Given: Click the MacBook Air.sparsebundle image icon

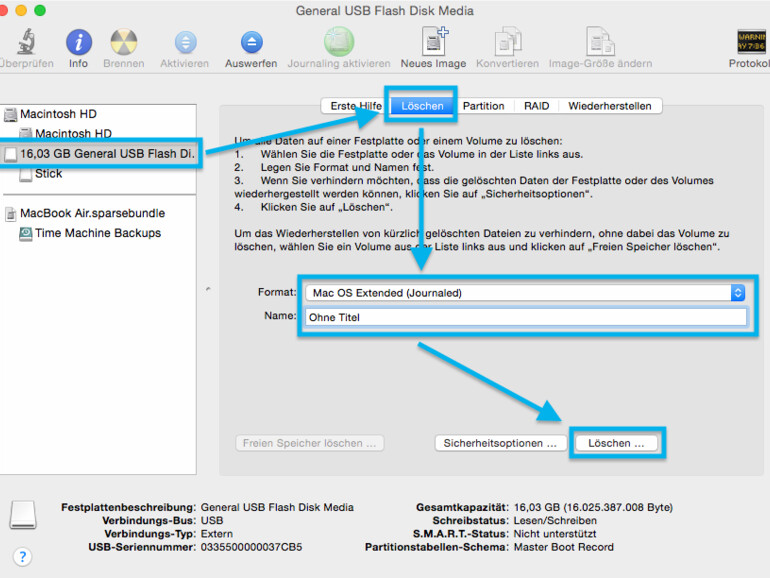Looking at the screenshot, I should pyautogui.click(x=10, y=214).
